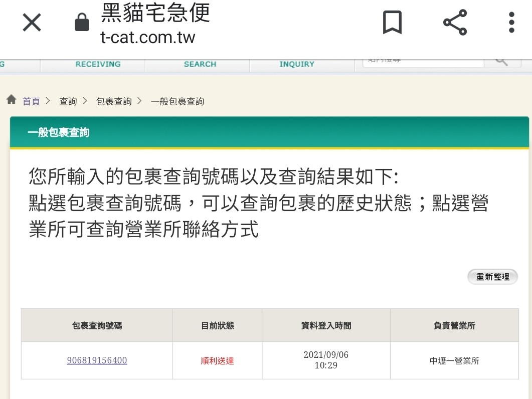
Task: Open tracking number 906819156400 link
Action: tap(97, 360)
